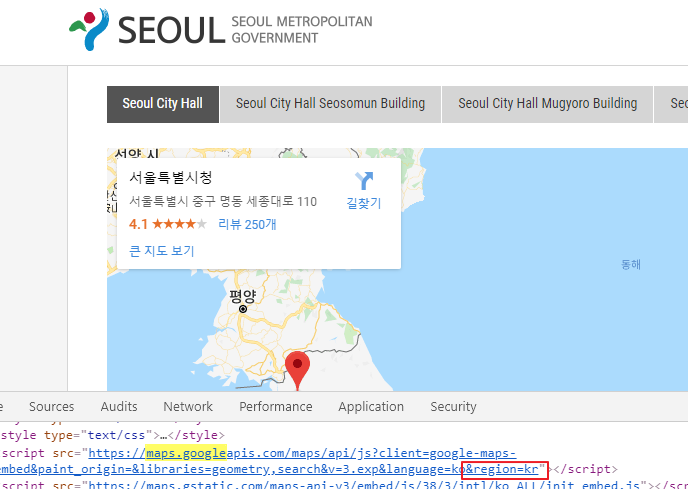Click the address 서울특별시 중구 명동 세종대로 110
688x489 pixels.
pos(223,201)
